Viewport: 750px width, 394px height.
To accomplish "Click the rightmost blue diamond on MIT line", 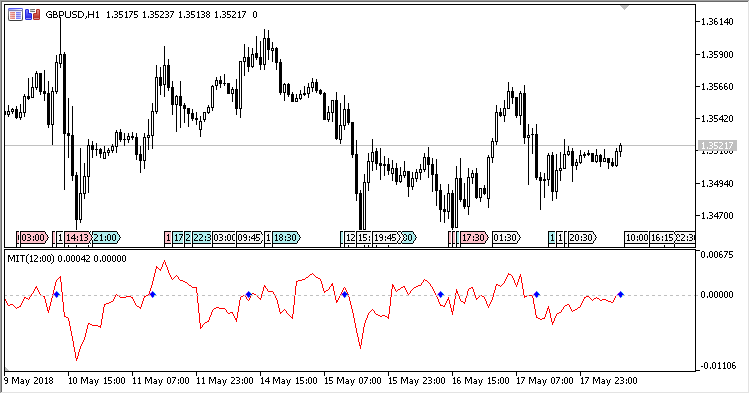I will (x=620, y=295).
